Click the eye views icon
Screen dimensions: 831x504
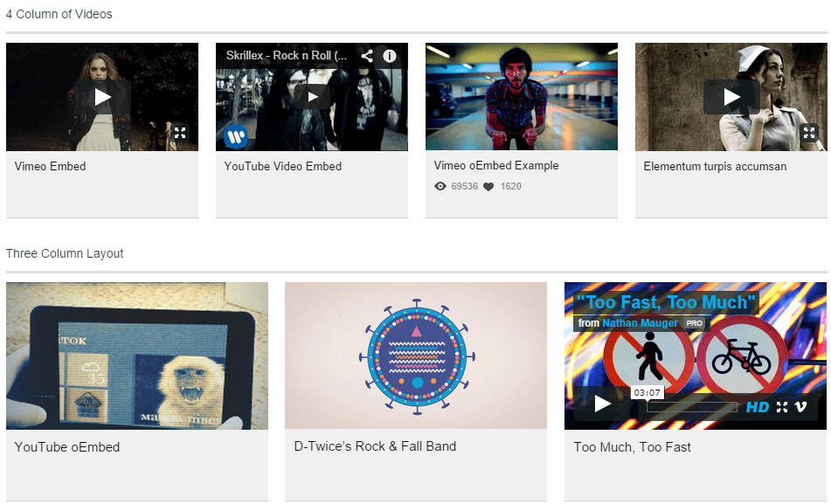coord(440,186)
